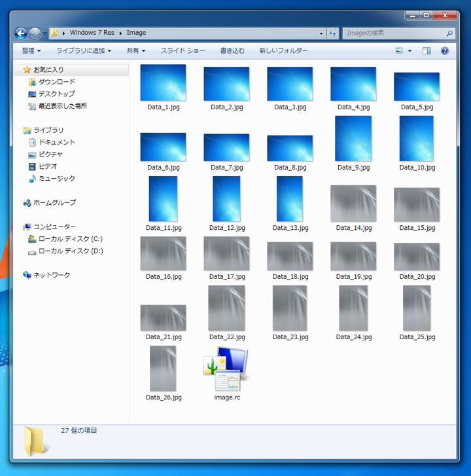Click the homegroup icon beside ホームグループ

point(27,203)
